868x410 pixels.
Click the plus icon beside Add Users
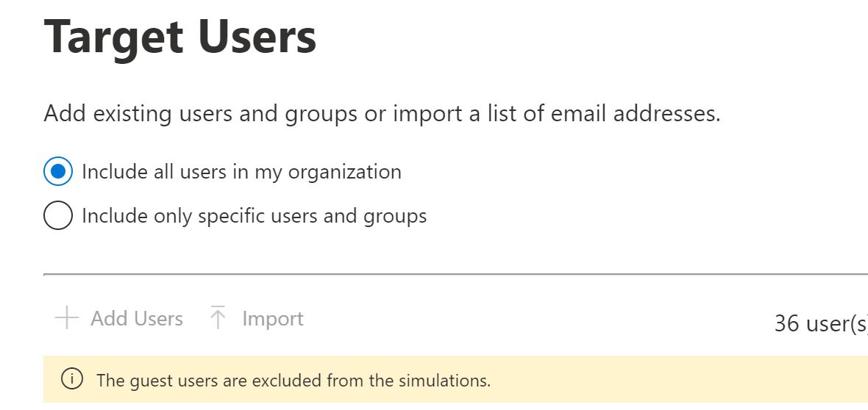[67, 319]
